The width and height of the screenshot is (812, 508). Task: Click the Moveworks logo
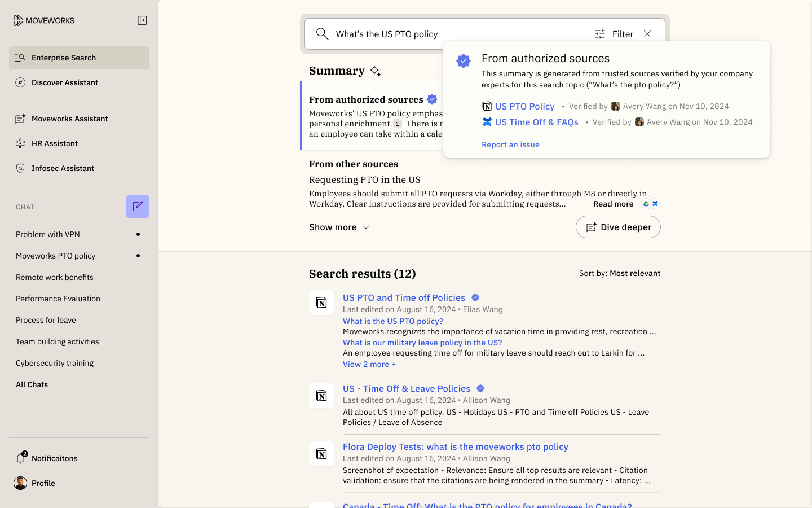[x=44, y=20]
